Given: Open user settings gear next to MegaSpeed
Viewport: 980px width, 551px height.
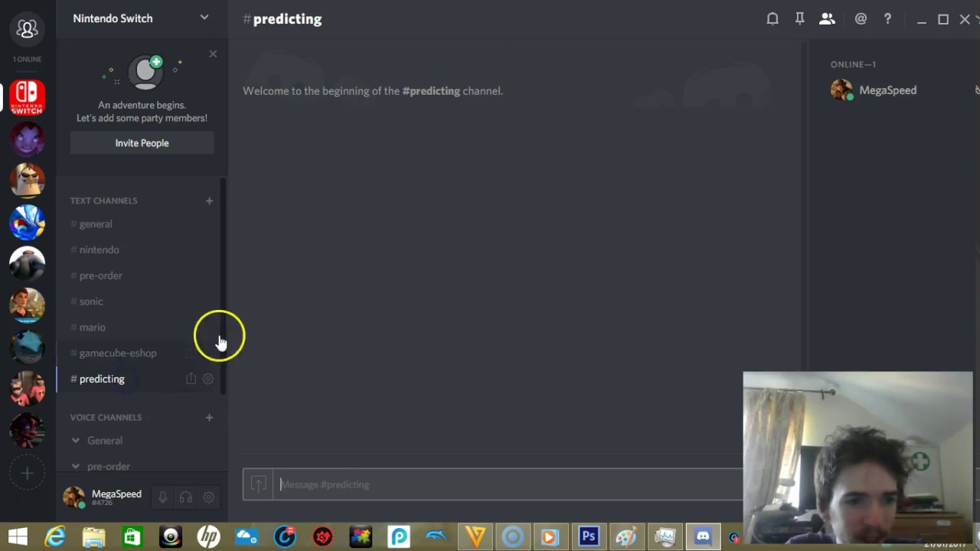Looking at the screenshot, I should pyautogui.click(x=208, y=497).
